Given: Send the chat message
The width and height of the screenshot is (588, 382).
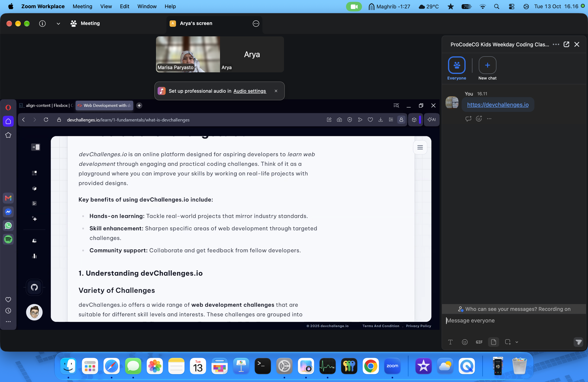Looking at the screenshot, I should pyautogui.click(x=578, y=342).
